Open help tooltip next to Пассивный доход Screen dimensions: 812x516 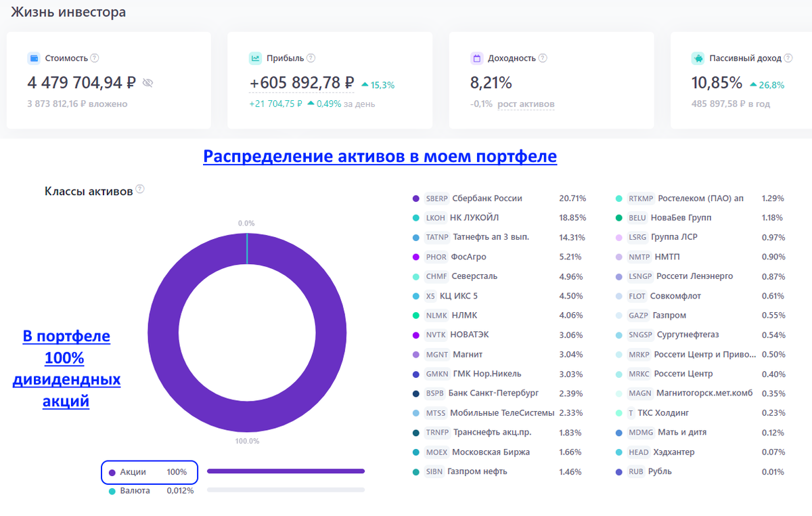(788, 58)
